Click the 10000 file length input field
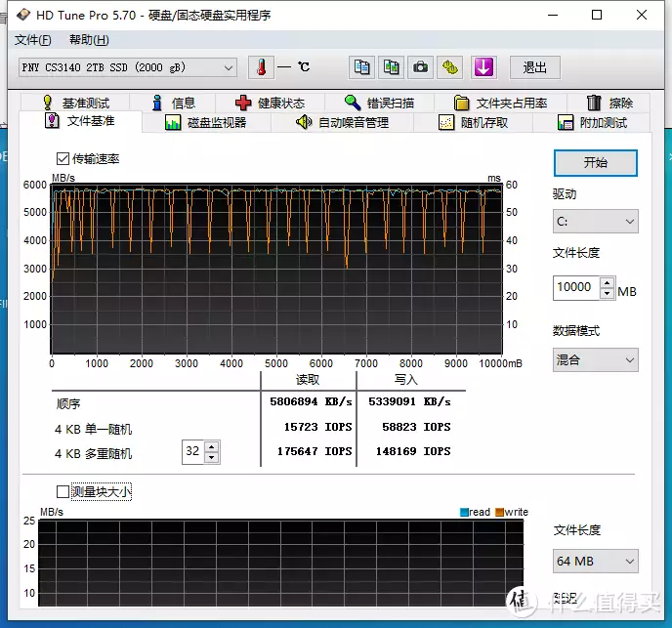 [576, 288]
